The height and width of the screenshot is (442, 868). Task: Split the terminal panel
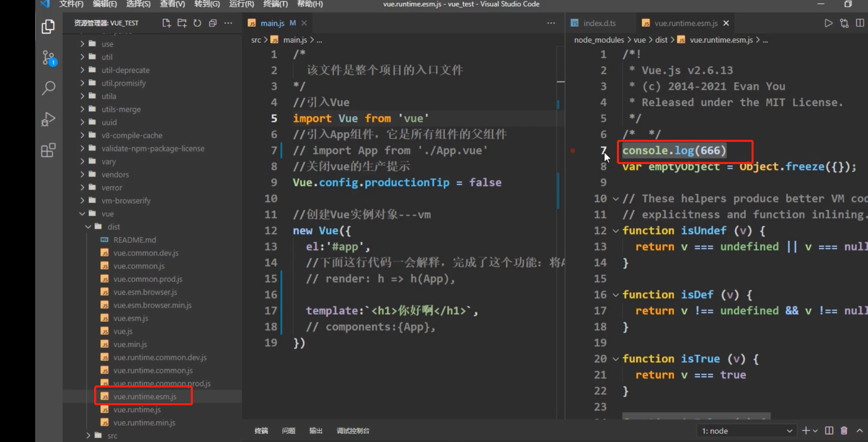click(829, 431)
